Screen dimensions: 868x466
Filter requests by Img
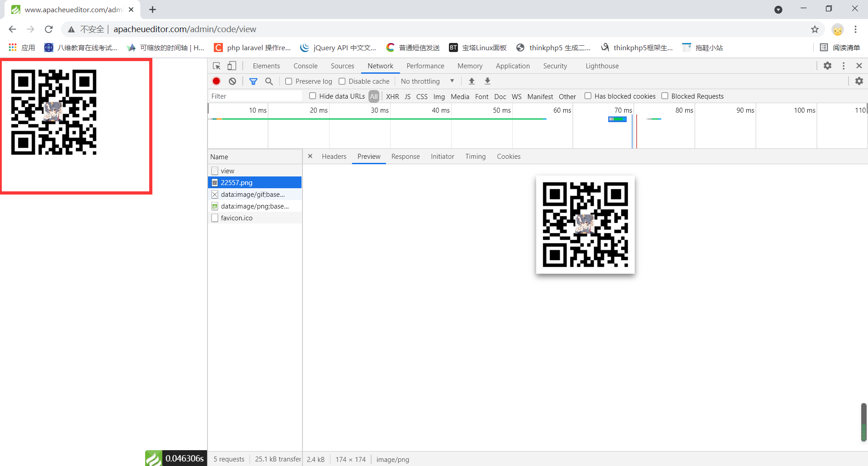(439, 96)
